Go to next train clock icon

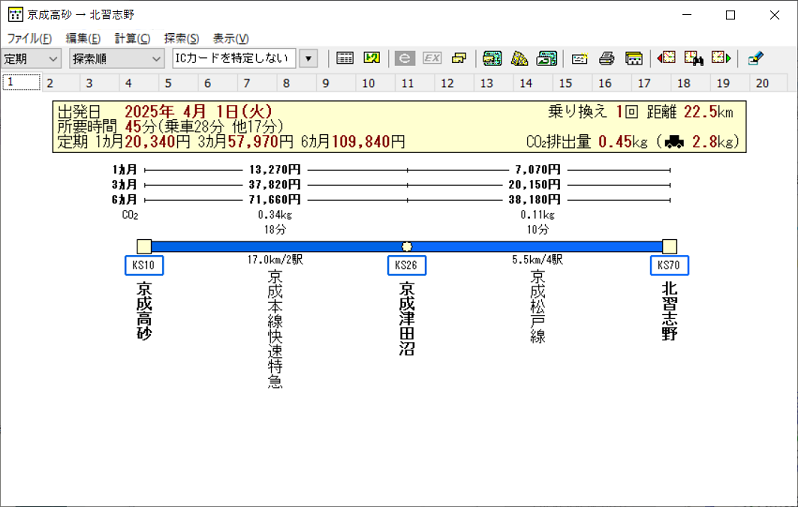click(x=721, y=58)
